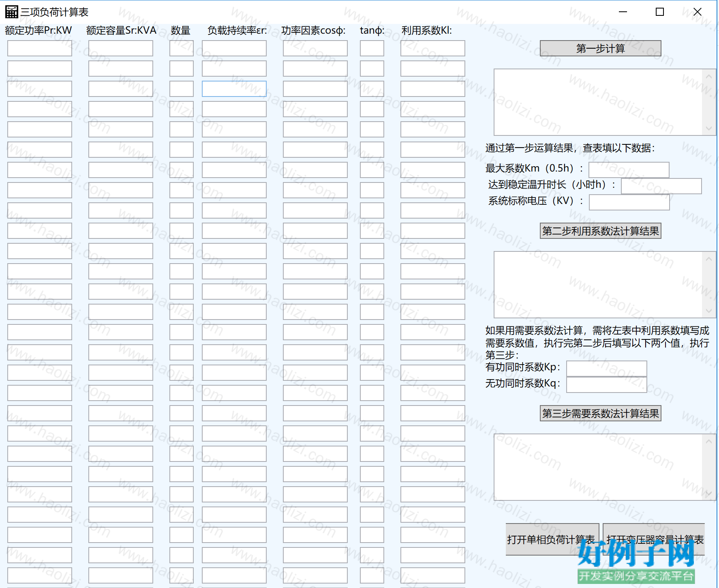Click the 第一步计算 button
The image size is (719, 588).
click(x=600, y=48)
